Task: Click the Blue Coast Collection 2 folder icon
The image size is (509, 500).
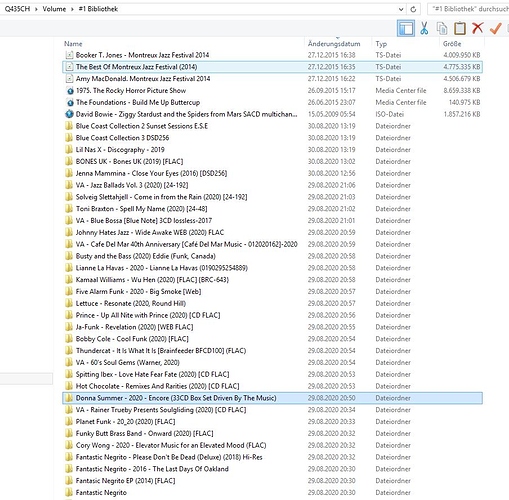Action: [69, 126]
